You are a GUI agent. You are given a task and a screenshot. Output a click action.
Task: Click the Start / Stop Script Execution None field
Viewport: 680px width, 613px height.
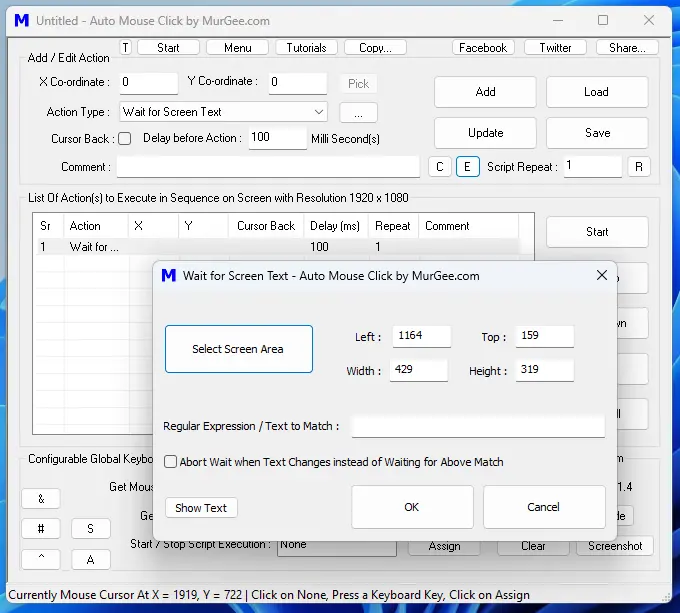pyautogui.click(x=337, y=547)
